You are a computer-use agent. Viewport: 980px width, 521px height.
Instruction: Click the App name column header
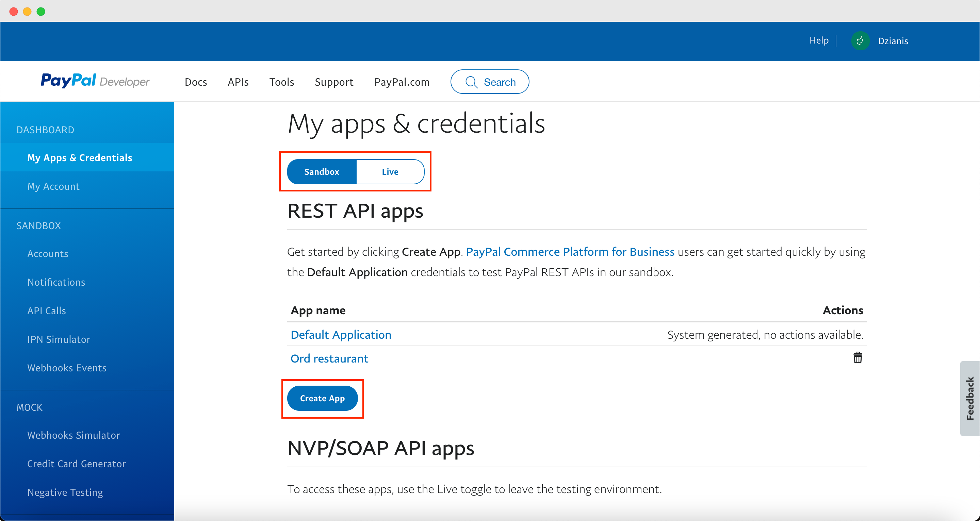(318, 310)
